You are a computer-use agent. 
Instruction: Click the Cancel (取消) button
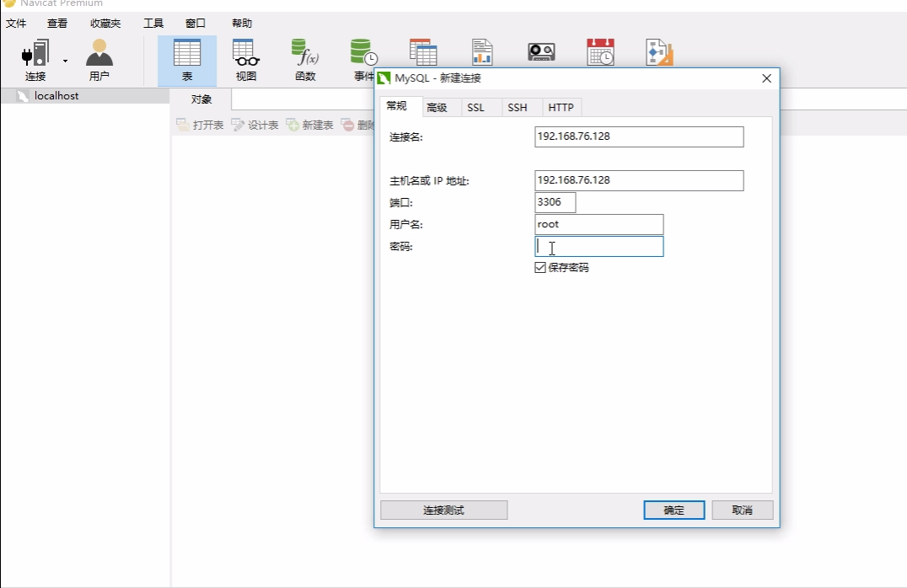pyautogui.click(x=742, y=510)
